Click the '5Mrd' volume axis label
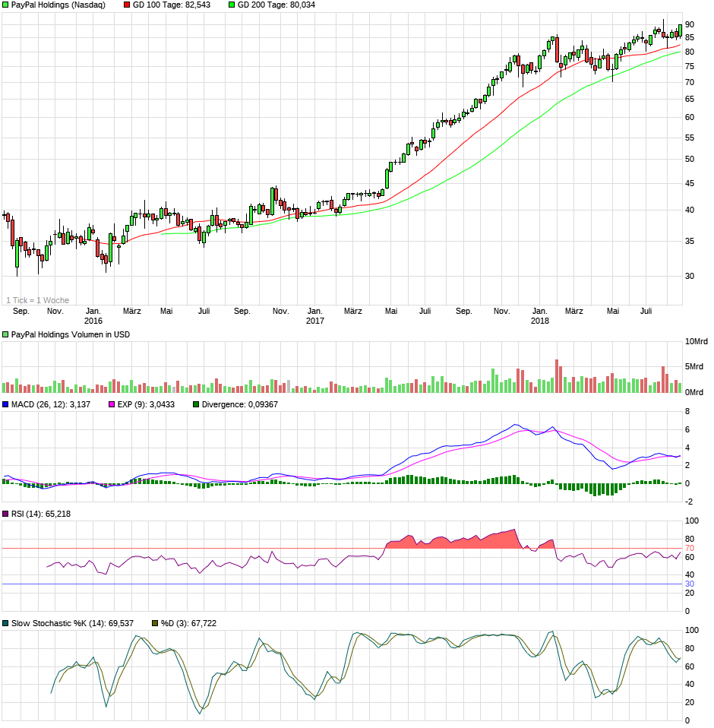The width and height of the screenshot is (714, 728). click(x=694, y=367)
